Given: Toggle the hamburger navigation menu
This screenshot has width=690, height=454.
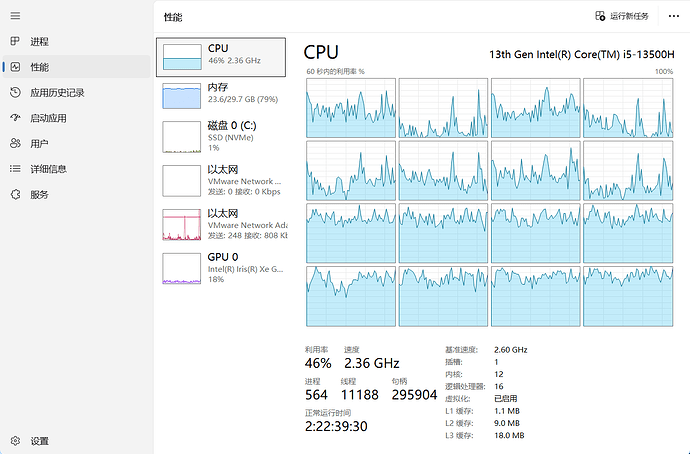Looking at the screenshot, I should tap(15, 16).
